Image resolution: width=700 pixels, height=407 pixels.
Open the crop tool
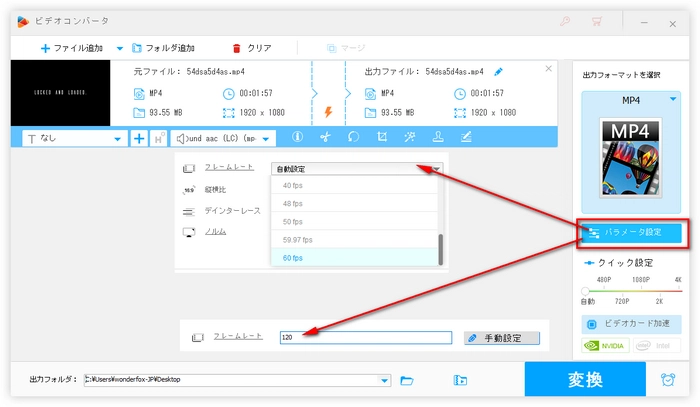381,137
